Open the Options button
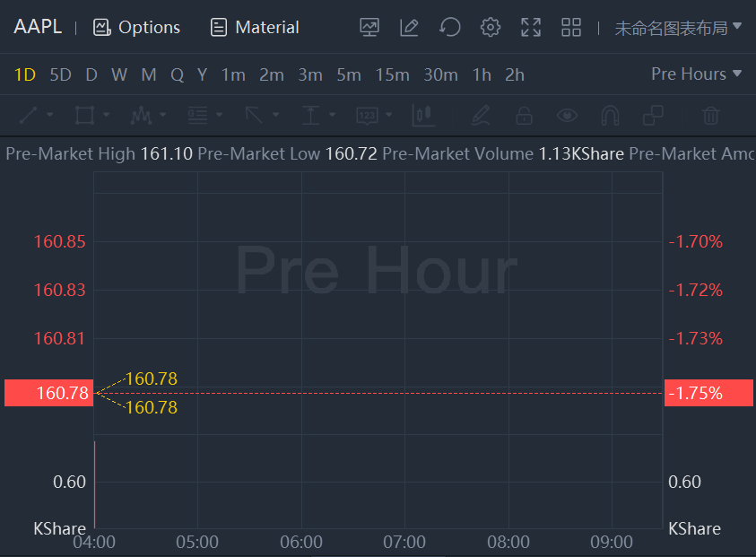The image size is (756, 557). (137, 27)
